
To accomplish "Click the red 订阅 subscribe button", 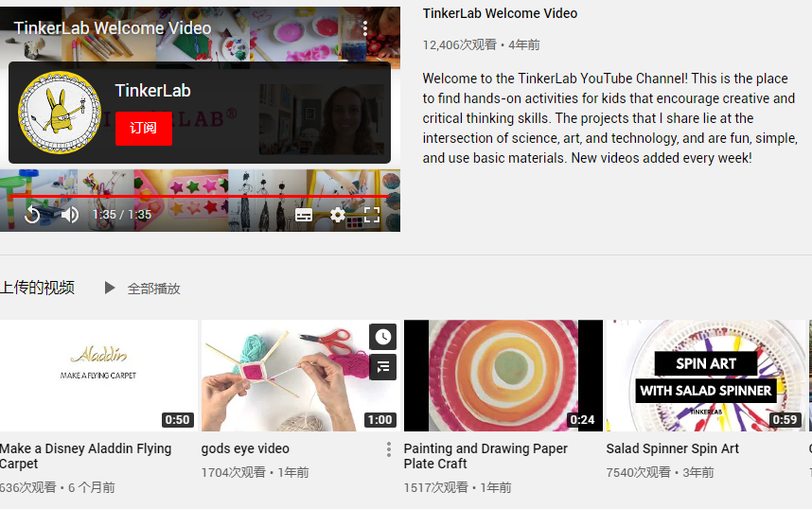I will coord(143,128).
